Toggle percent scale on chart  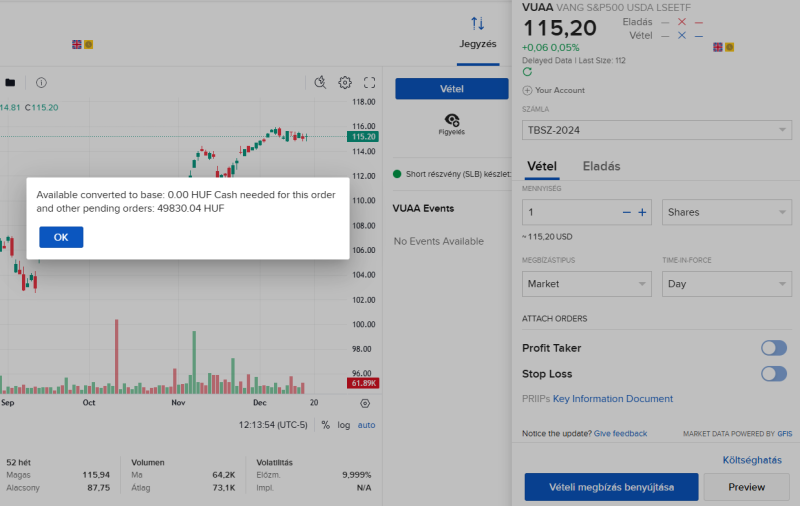click(x=326, y=425)
